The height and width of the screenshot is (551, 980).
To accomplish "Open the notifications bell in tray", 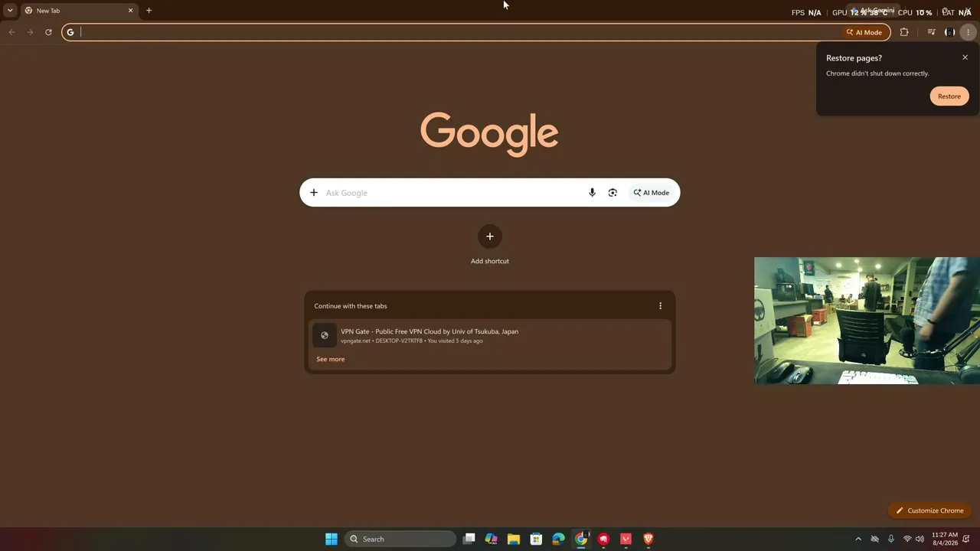I will pyautogui.click(x=966, y=539).
